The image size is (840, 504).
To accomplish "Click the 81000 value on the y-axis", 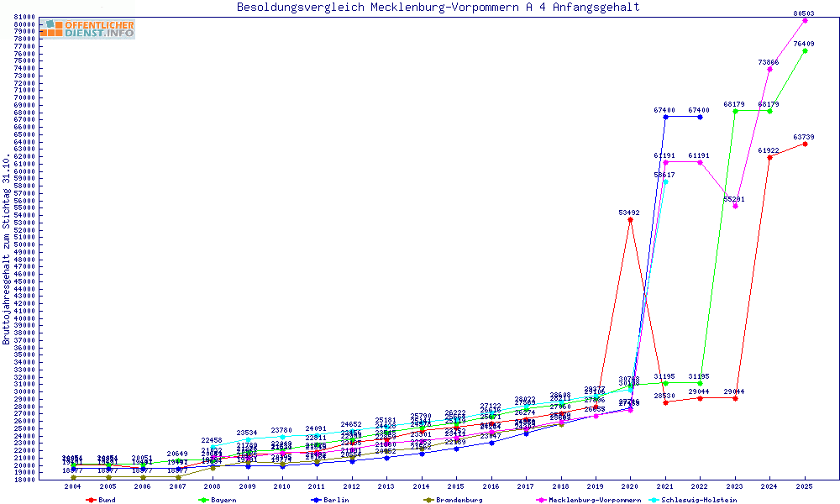I will point(24,17).
